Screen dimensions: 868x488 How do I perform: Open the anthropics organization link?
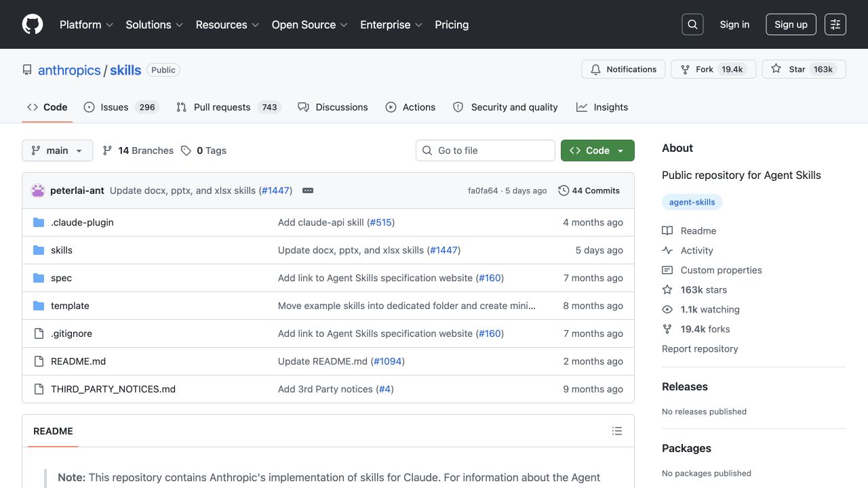[69, 70]
